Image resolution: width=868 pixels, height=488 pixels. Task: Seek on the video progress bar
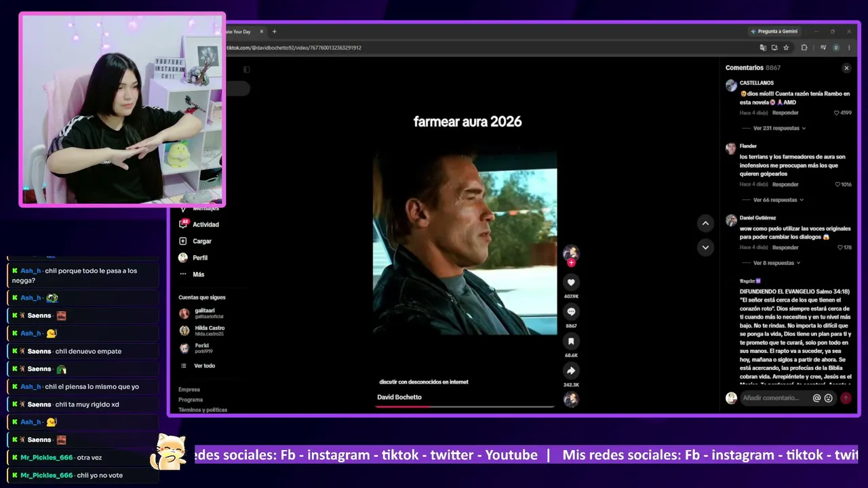465,407
